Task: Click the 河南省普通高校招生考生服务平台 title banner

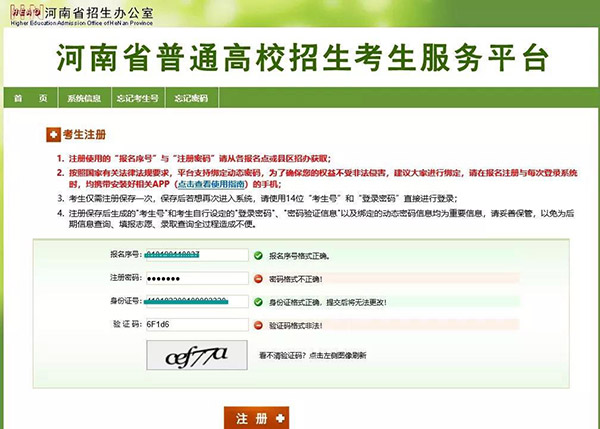Action: (x=300, y=58)
